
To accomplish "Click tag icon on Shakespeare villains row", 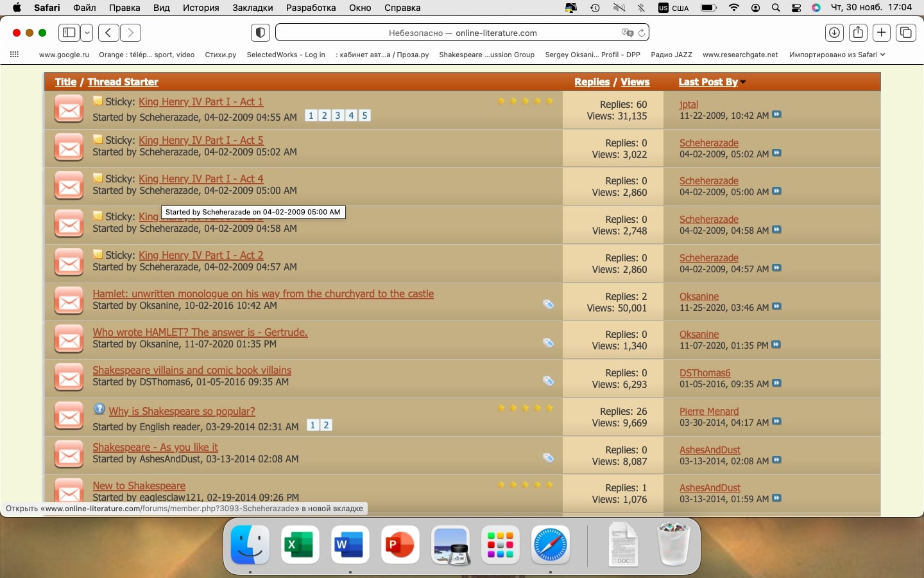I will click(549, 381).
